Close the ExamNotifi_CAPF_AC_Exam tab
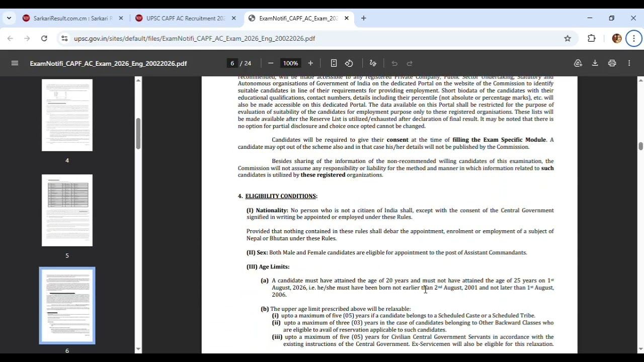Viewport: 644px width, 362px height. (347, 18)
